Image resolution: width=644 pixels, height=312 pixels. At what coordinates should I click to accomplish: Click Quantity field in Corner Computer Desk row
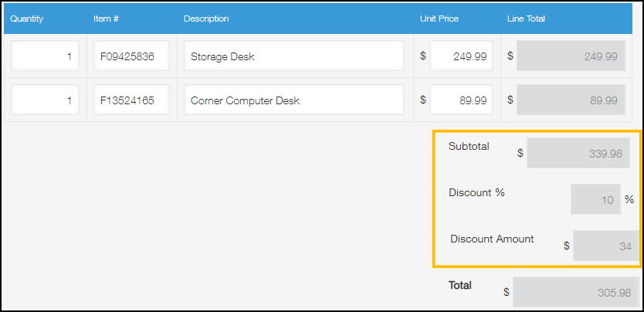(45, 100)
